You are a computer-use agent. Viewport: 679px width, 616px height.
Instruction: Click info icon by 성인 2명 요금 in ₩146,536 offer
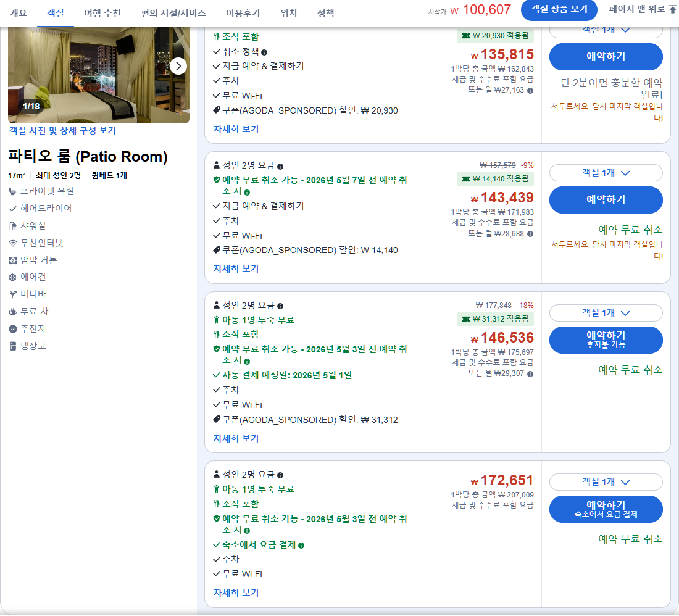(x=280, y=306)
